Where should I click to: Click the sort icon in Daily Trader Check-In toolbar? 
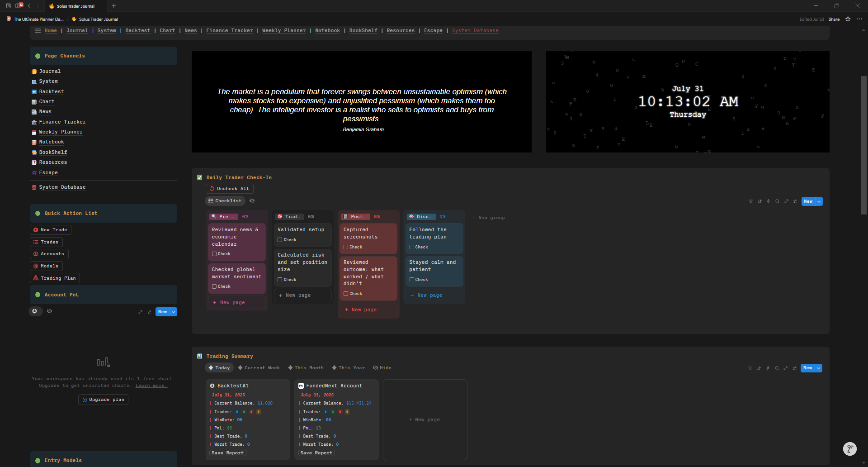pyautogui.click(x=759, y=201)
